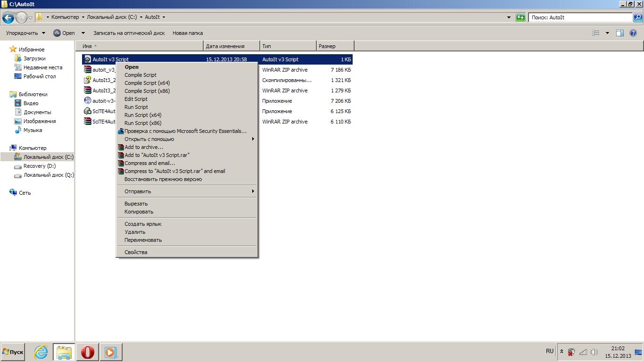Image resolution: width=644 pixels, height=362 pixels.
Task: Open the view options dropdown arrow
Action: coord(607,33)
